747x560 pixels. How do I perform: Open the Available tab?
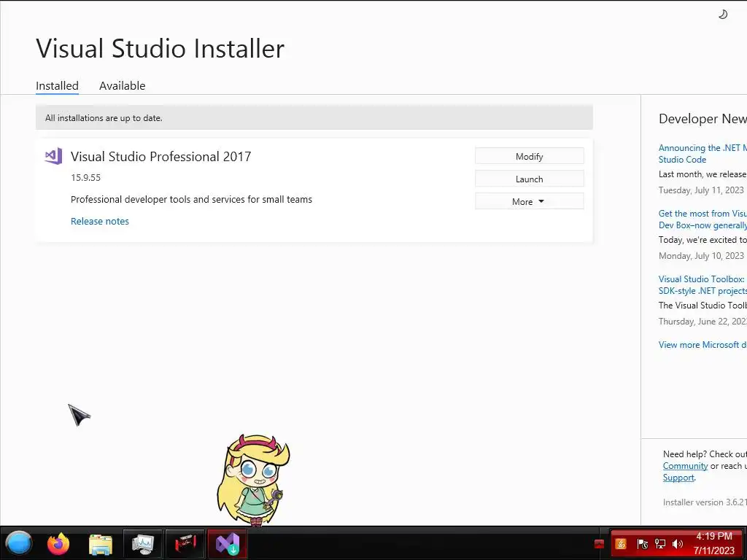[x=122, y=86]
